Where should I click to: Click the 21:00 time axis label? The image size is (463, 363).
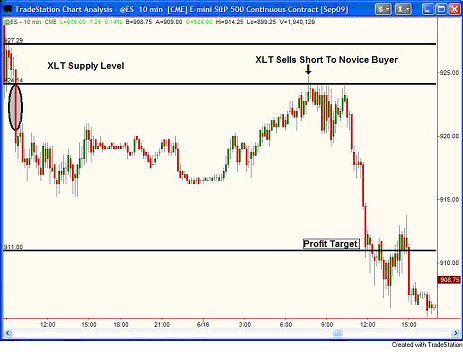pos(162,324)
